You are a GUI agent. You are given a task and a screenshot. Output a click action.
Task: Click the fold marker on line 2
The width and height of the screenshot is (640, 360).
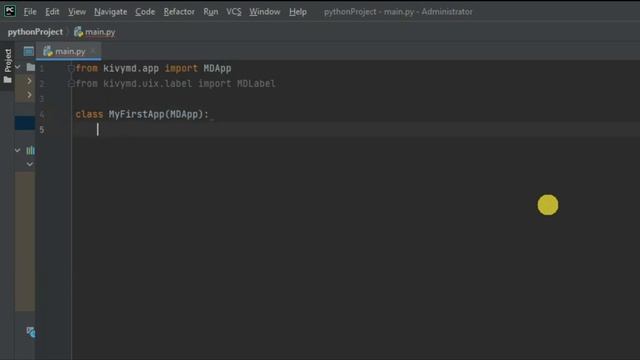tap(71, 84)
